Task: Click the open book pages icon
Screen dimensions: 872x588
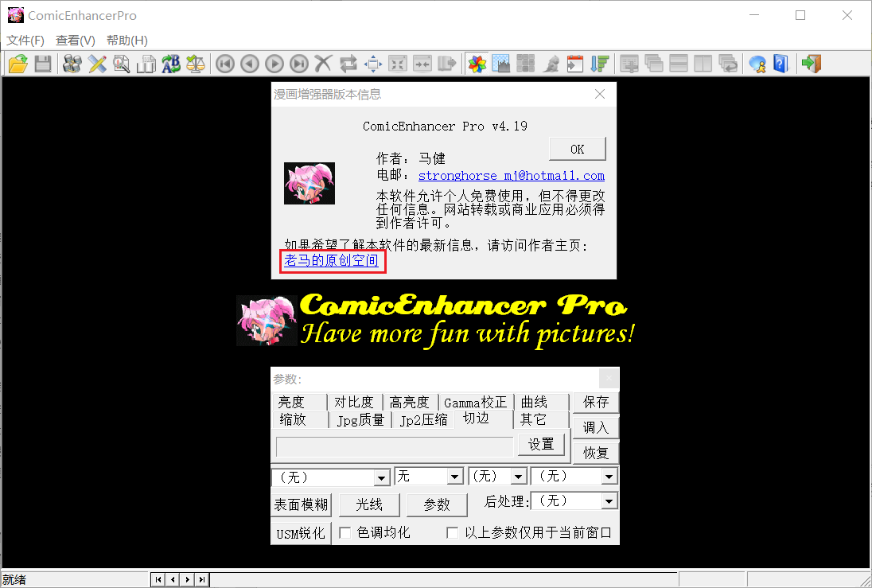Action: [146, 64]
